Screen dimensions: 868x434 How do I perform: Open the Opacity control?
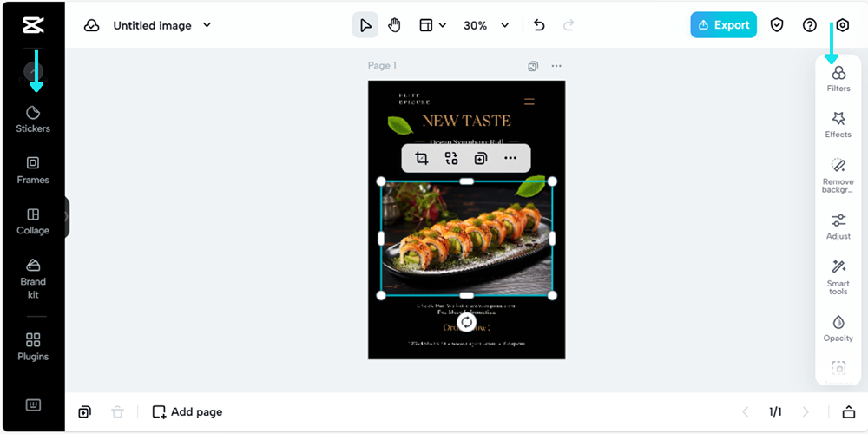838,328
